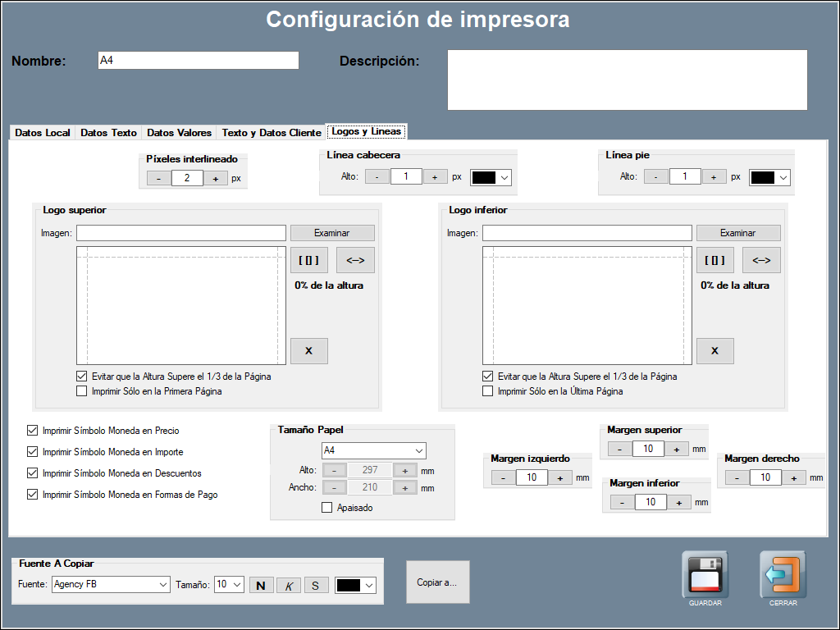This screenshot has height=630, width=840.
Task: Check Imprimir Sólo en la Primera Página
Action: click(x=81, y=391)
